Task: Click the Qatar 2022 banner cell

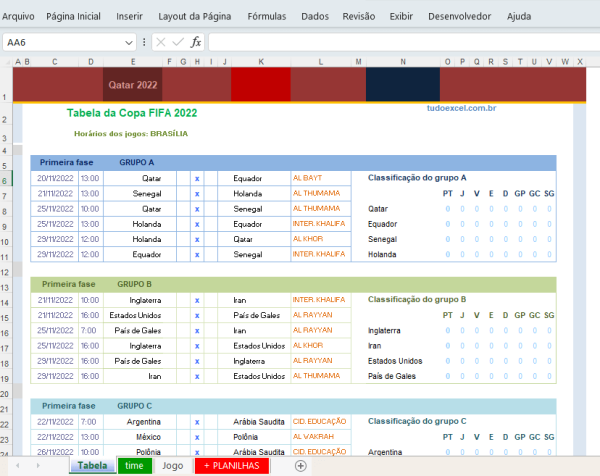Action: [x=133, y=85]
